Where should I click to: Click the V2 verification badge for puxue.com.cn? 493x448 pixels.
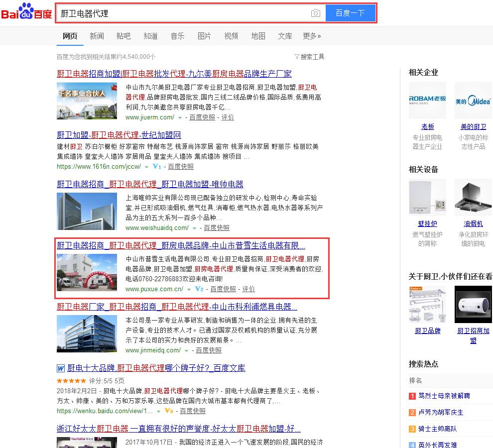tap(199, 289)
